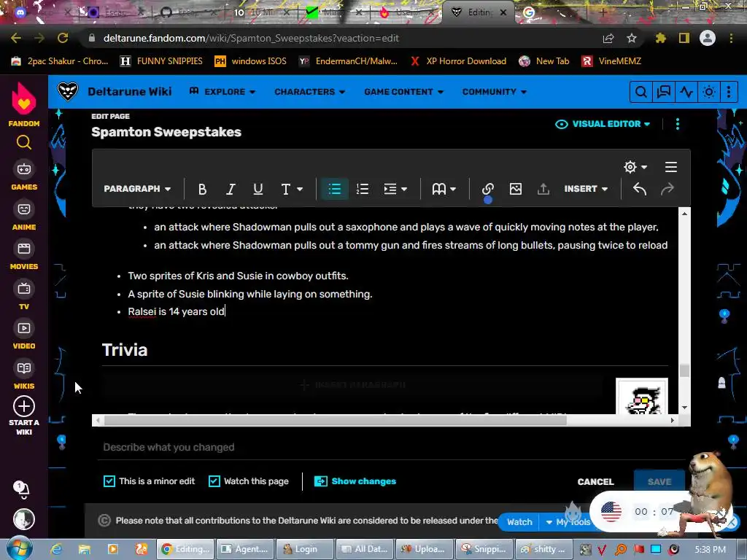Click the upload media icon

click(543, 189)
